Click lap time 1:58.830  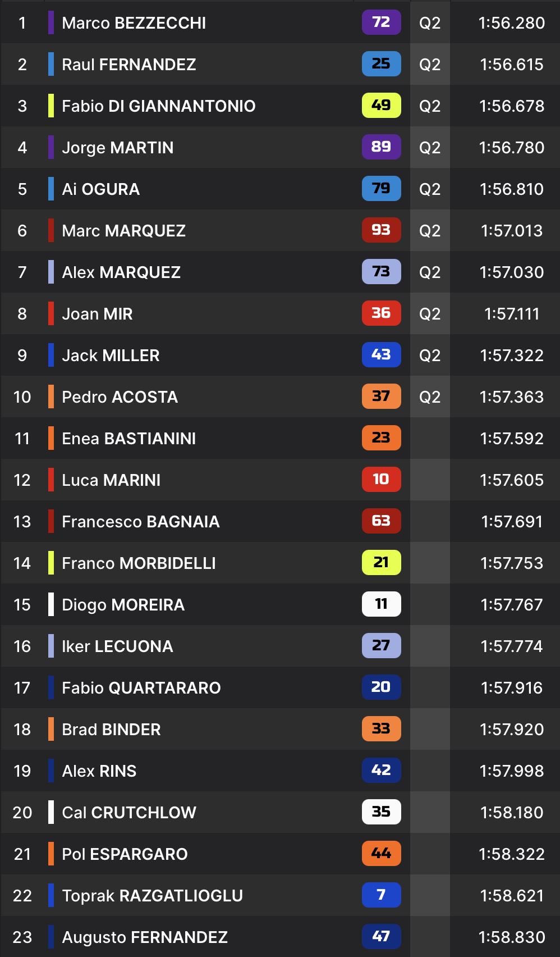(x=512, y=937)
